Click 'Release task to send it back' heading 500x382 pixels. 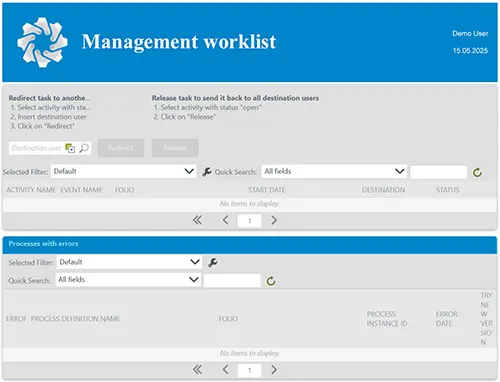235,98
